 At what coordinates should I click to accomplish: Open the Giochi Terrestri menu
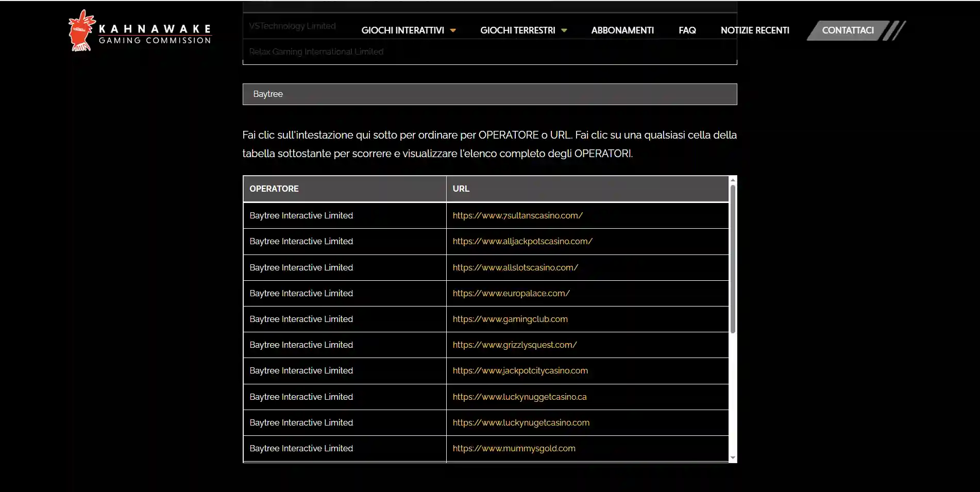tap(517, 30)
